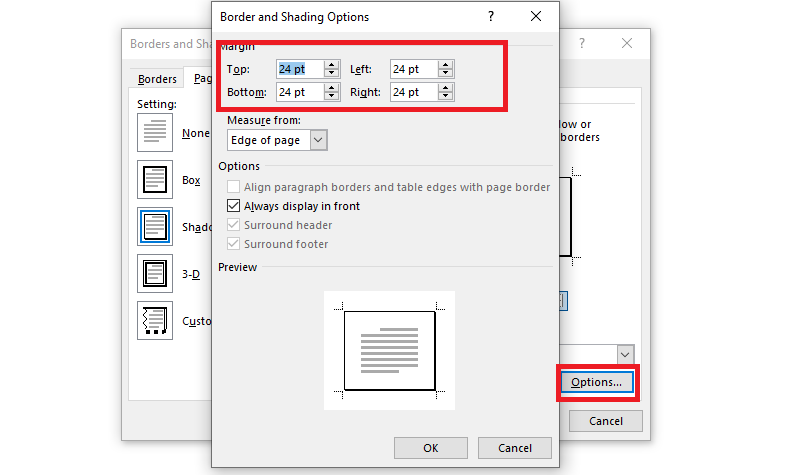This screenshot has height=475, width=800.
Task: Select the Box border setting icon
Action: [154, 180]
